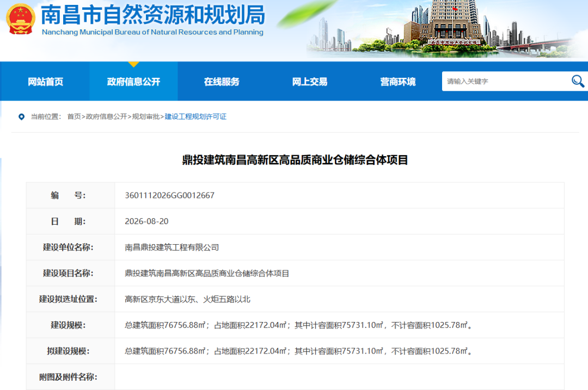Image resolution: width=588 pixels, height=390 pixels.
Task: Select project name value in 建设项目名称 row
Action: tap(207, 274)
